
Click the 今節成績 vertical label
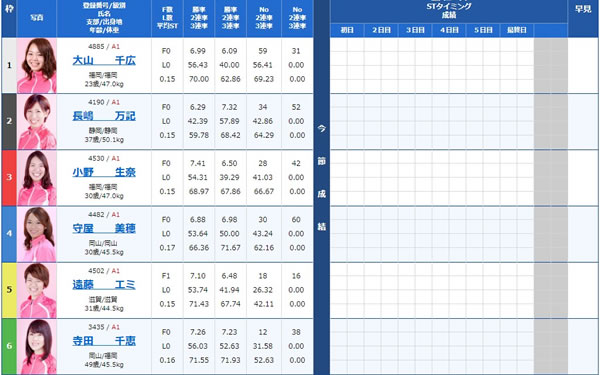tap(321, 178)
